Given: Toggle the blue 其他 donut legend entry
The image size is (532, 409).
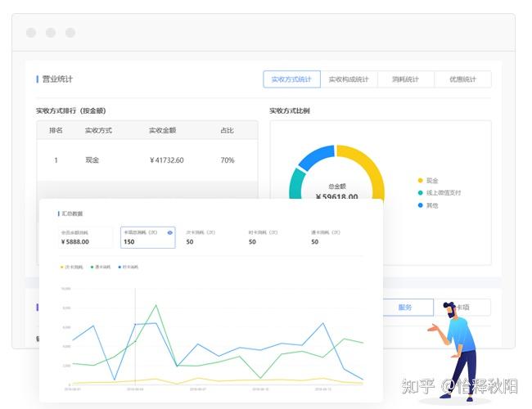Looking at the screenshot, I should click(428, 205).
